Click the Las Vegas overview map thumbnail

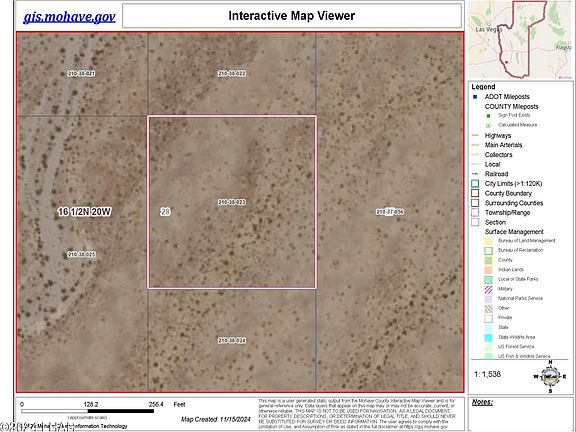click(521, 40)
